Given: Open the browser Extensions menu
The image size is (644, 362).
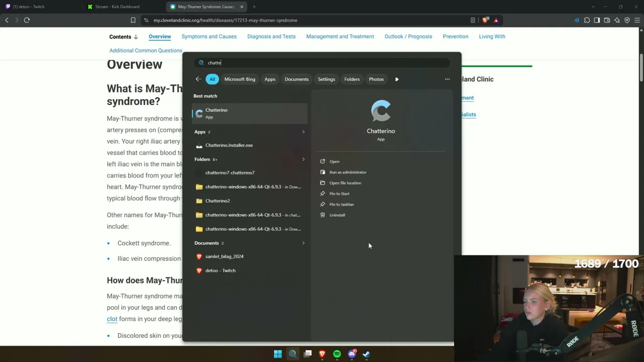Looking at the screenshot, I should click(x=587, y=20).
